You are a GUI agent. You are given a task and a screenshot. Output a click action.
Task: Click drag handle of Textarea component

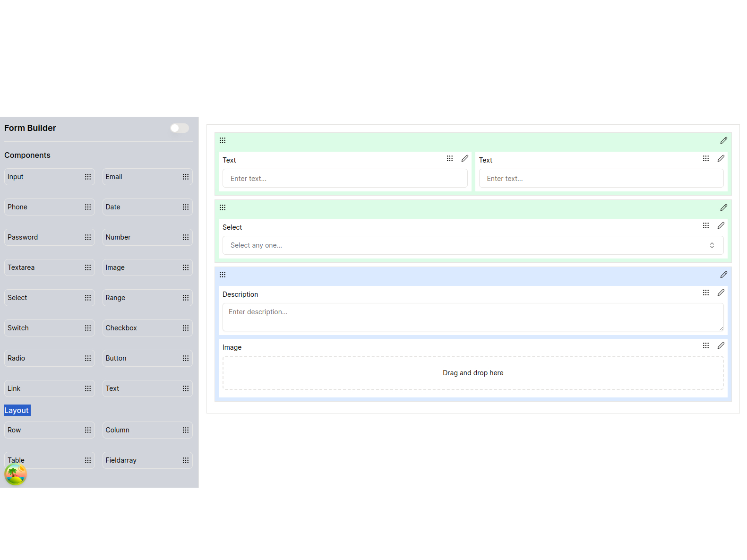[x=88, y=267]
